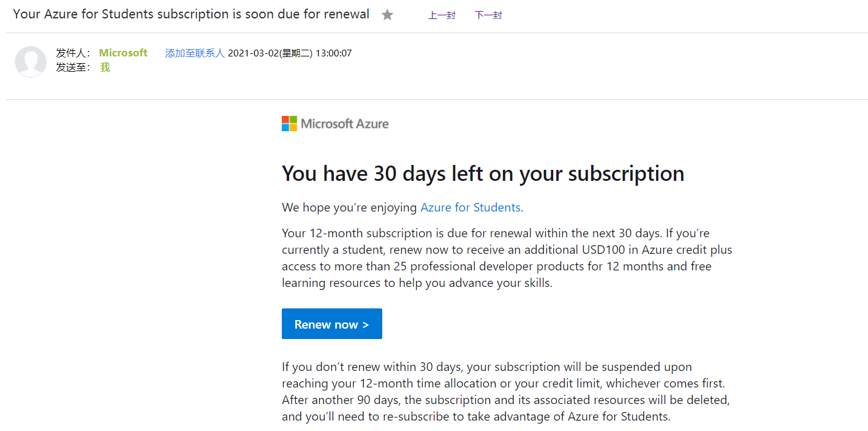
Task: Click the 12-month subscription renewal paragraph
Action: [x=507, y=258]
